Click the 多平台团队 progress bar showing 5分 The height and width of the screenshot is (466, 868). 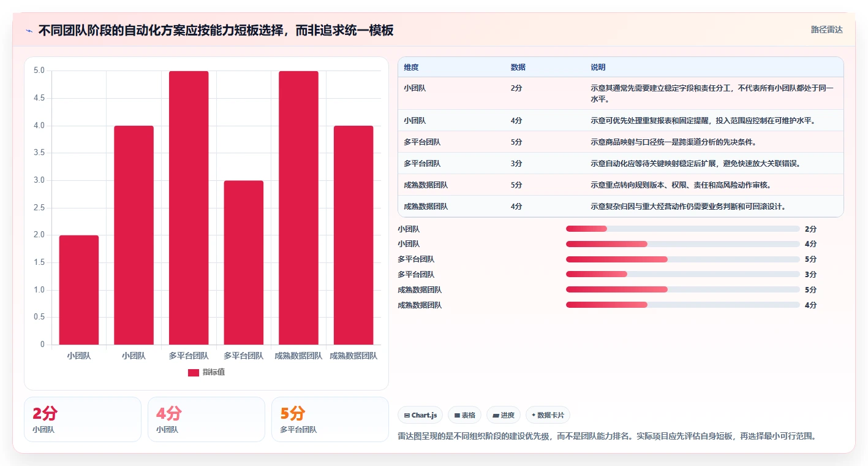click(x=683, y=259)
